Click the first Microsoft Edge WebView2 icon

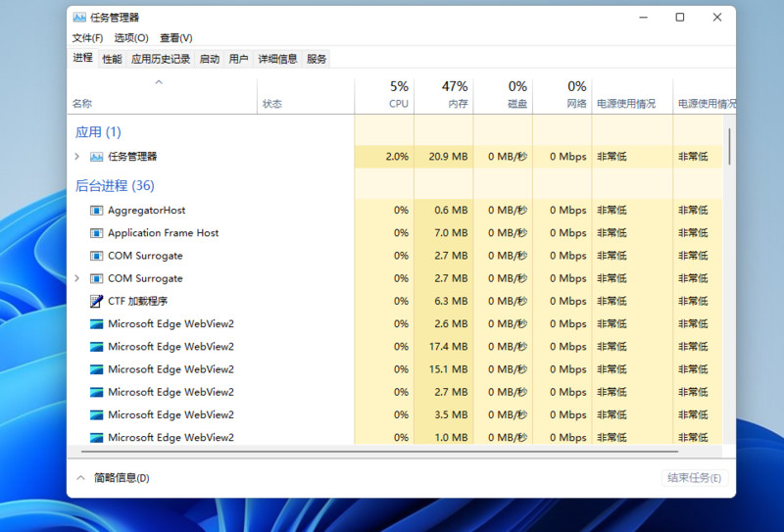(96, 324)
